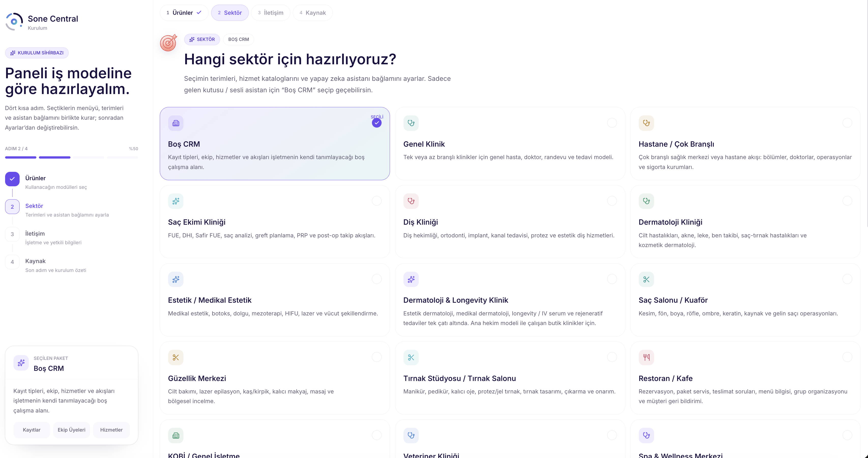Click the scissors icon on Tırnak Stüdyosu card
Viewport: 868px width, 458px height.
click(x=411, y=358)
